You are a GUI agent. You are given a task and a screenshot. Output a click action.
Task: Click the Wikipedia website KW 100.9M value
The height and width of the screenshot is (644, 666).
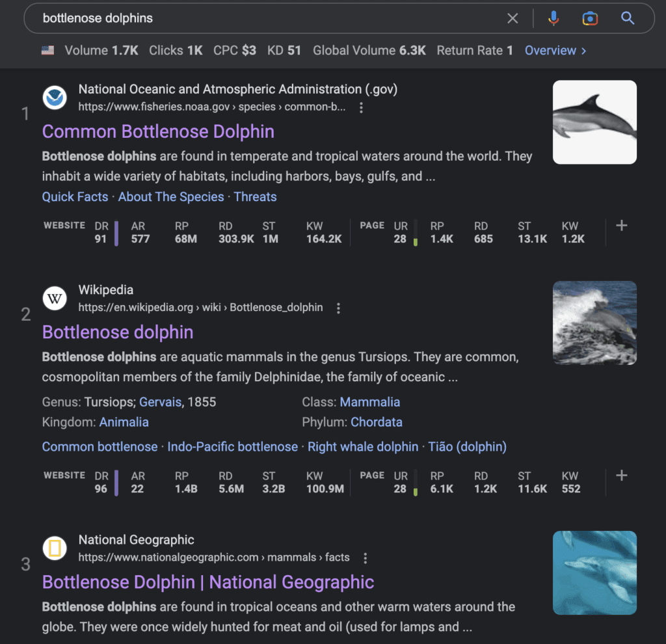pyautogui.click(x=325, y=489)
